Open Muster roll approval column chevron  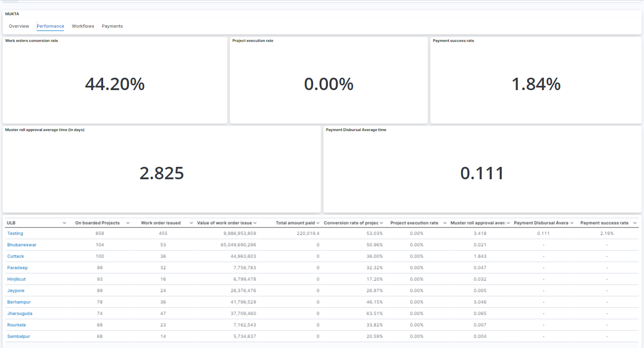(508, 223)
